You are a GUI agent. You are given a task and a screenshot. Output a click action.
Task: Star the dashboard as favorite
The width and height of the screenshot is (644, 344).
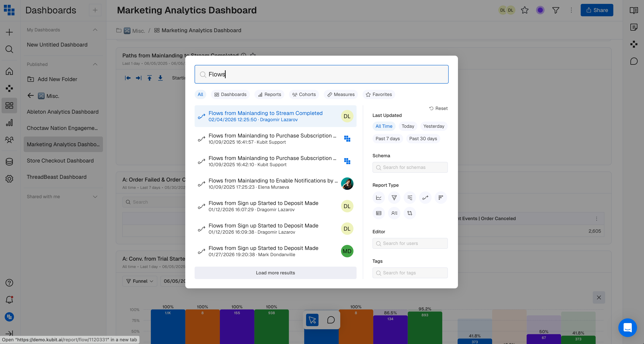525,10
